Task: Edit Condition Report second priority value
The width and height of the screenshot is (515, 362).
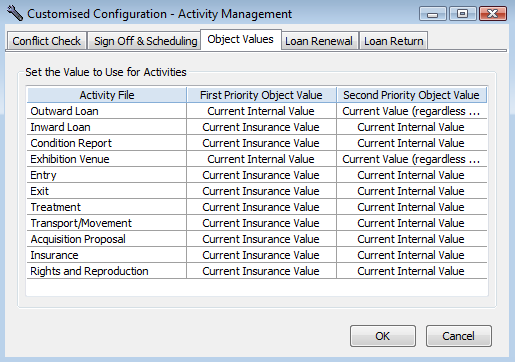Action: [411, 143]
